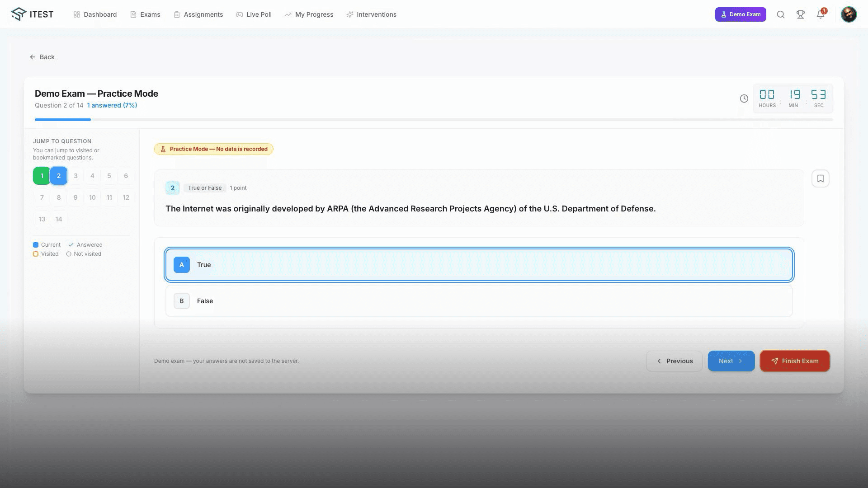Jump to question 14 tile
This screenshot has height=488, width=868.
click(x=59, y=219)
